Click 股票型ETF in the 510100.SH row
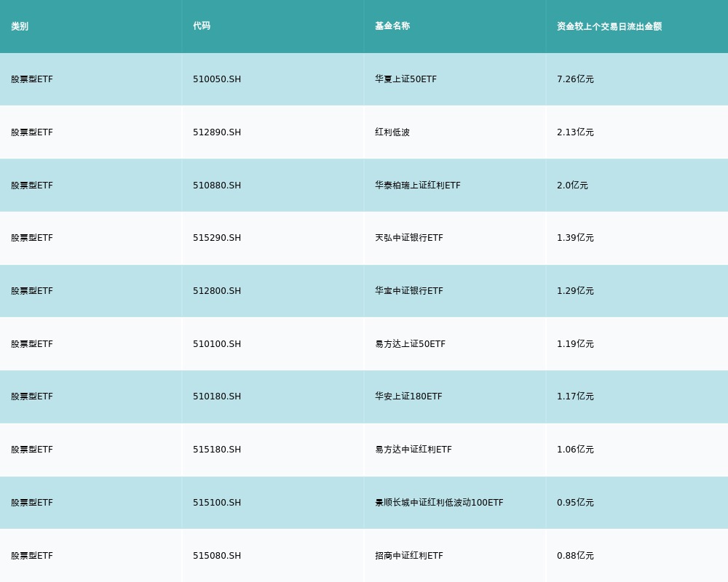 (32, 344)
